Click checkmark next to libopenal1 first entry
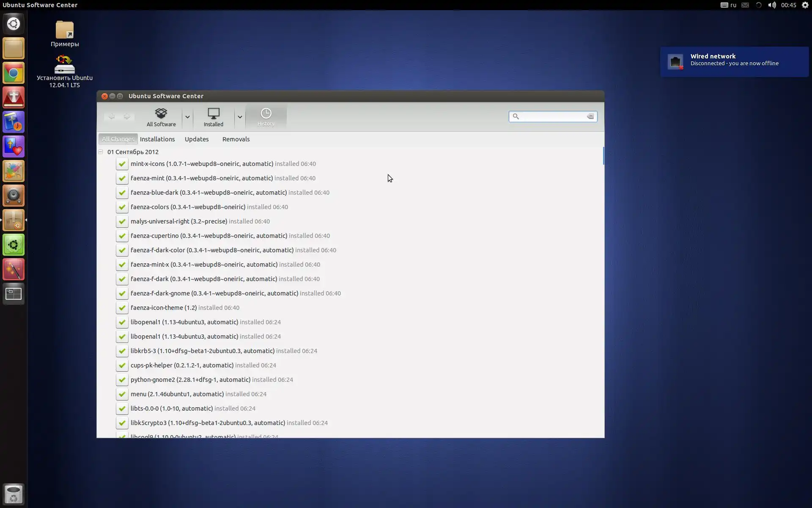The height and width of the screenshot is (508, 812). click(122, 322)
